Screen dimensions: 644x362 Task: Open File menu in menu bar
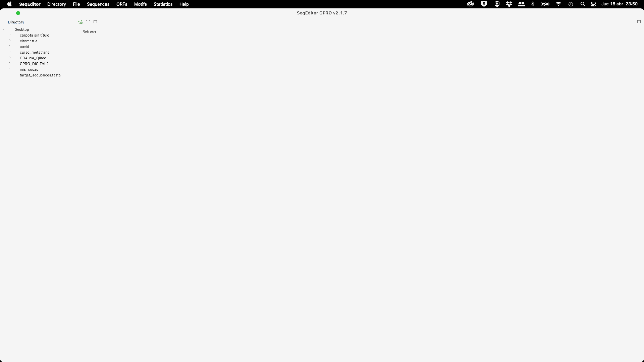click(76, 4)
